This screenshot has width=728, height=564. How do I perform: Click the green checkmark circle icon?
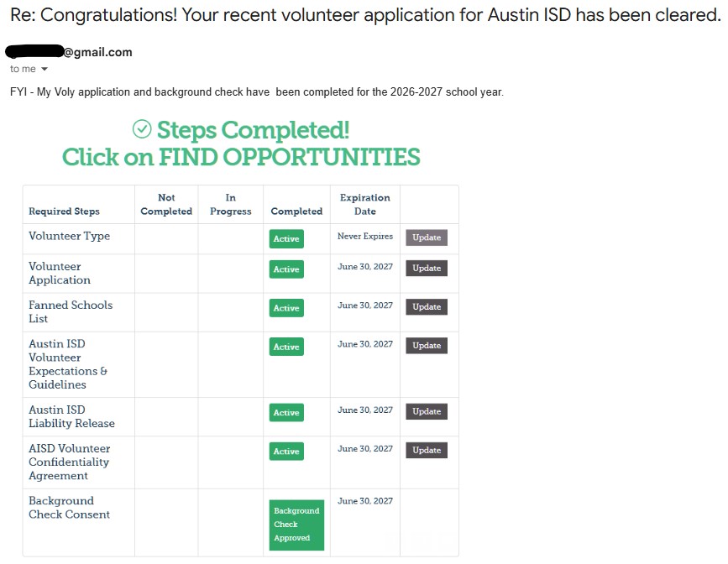[142, 129]
